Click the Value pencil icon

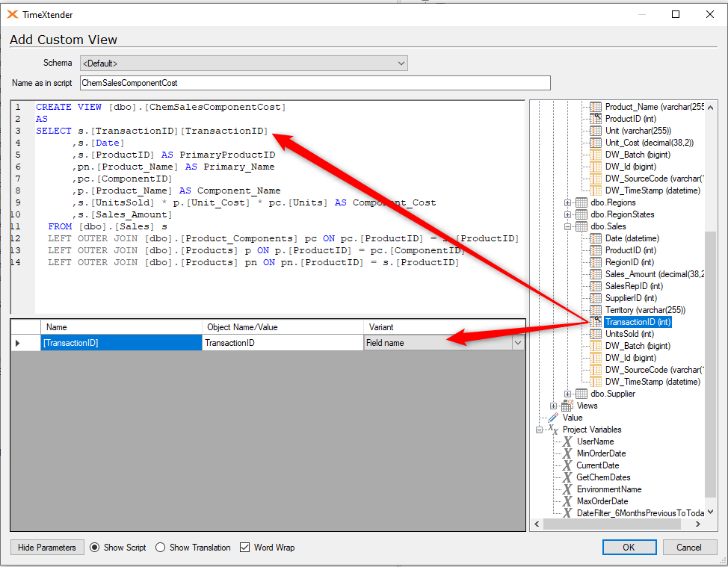click(x=553, y=418)
